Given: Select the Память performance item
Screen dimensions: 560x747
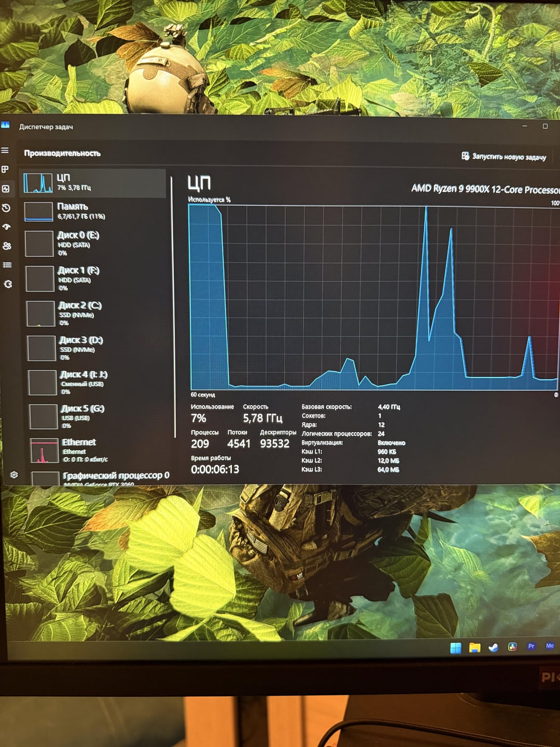Looking at the screenshot, I should [93, 211].
